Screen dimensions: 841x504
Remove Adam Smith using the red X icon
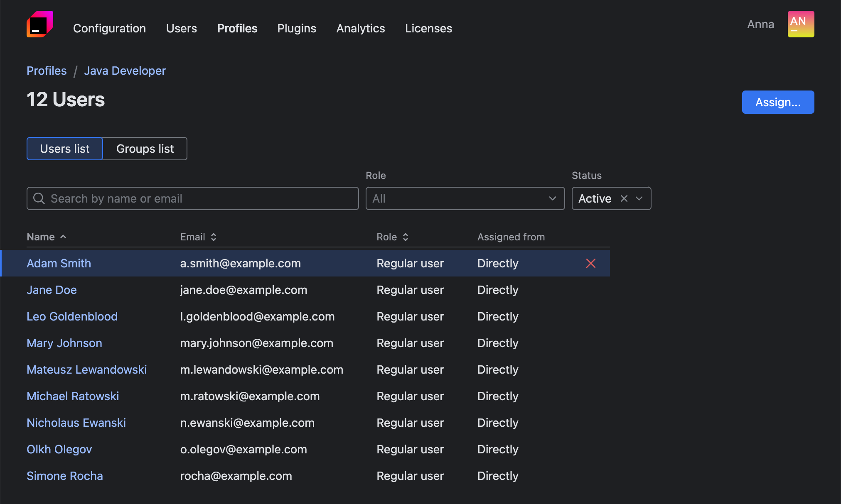pyautogui.click(x=591, y=263)
